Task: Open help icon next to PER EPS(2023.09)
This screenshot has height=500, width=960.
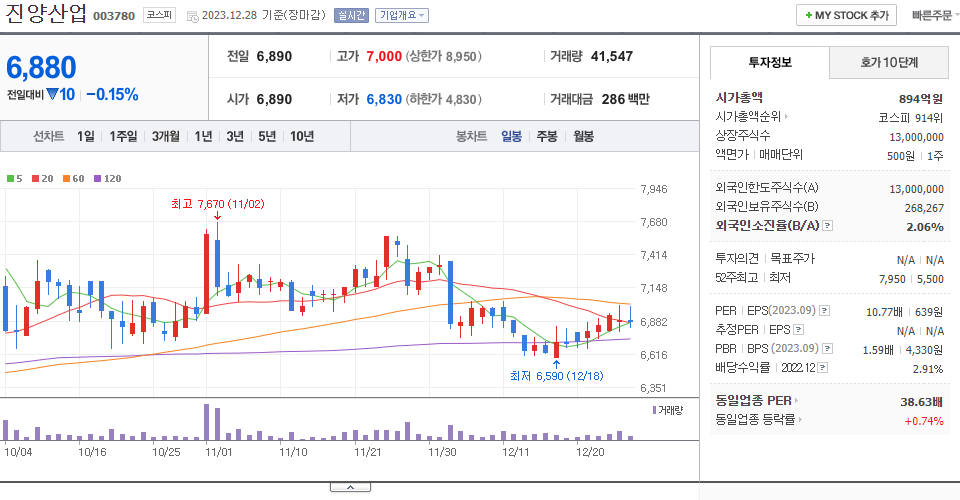Action: tap(825, 311)
